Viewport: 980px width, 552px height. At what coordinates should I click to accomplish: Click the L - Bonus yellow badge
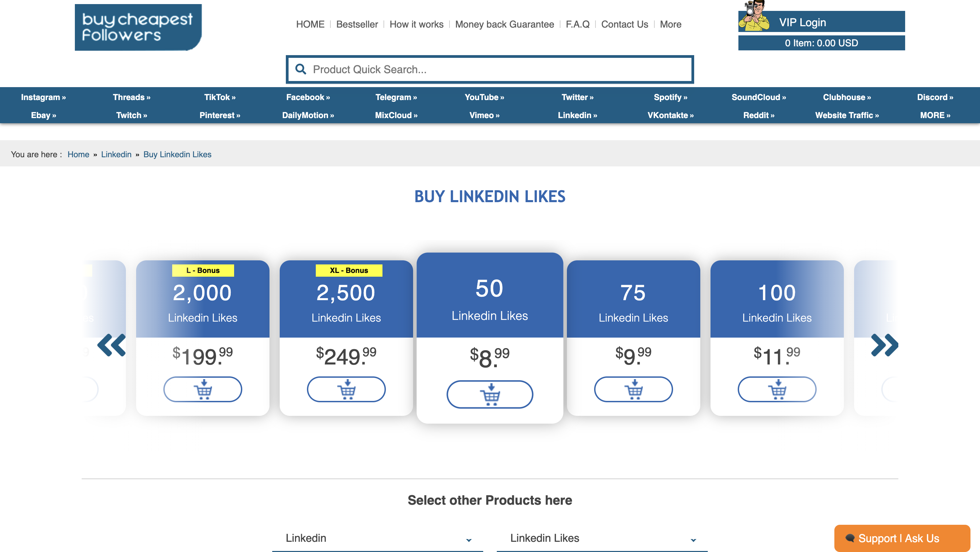(x=203, y=270)
